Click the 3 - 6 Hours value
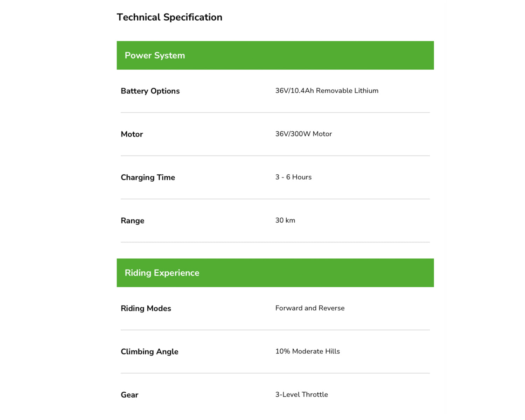 point(293,177)
